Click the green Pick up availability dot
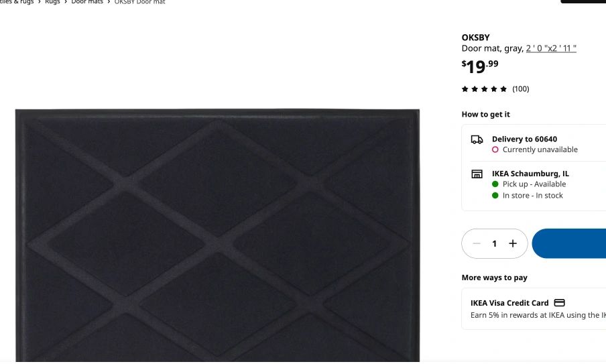606x364 pixels. coord(495,184)
